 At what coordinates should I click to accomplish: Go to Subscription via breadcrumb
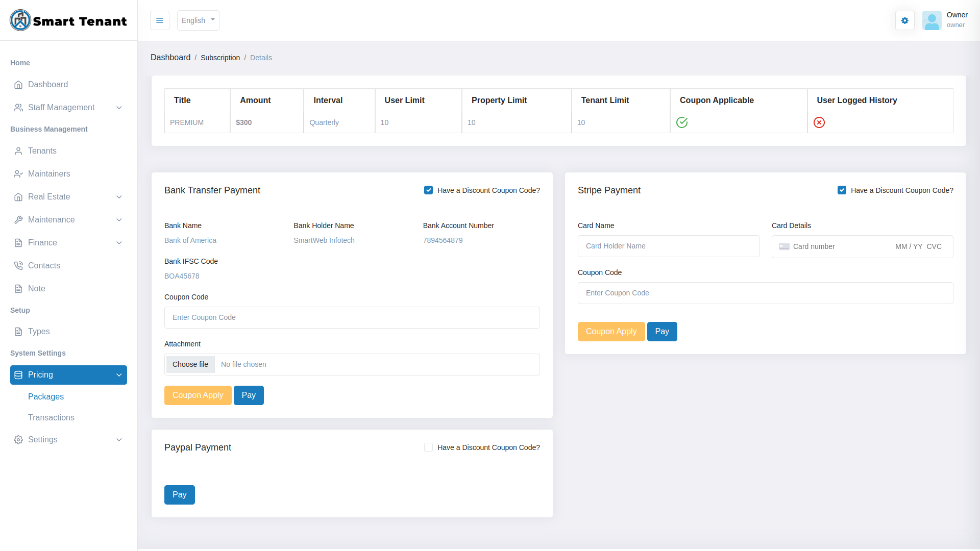(220, 58)
